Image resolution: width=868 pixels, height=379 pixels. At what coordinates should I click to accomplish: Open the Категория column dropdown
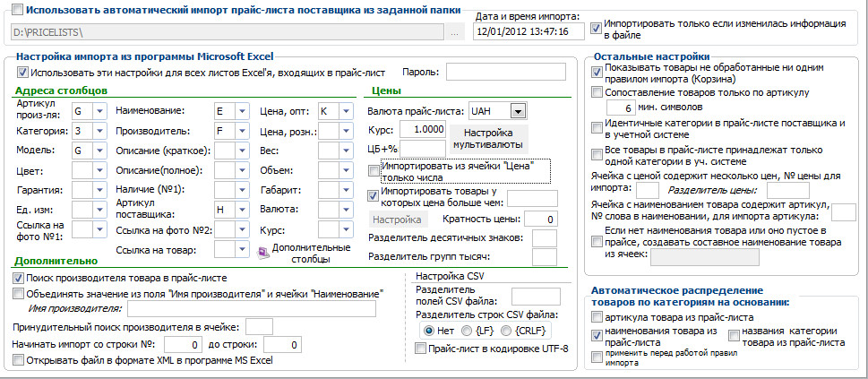(99, 132)
